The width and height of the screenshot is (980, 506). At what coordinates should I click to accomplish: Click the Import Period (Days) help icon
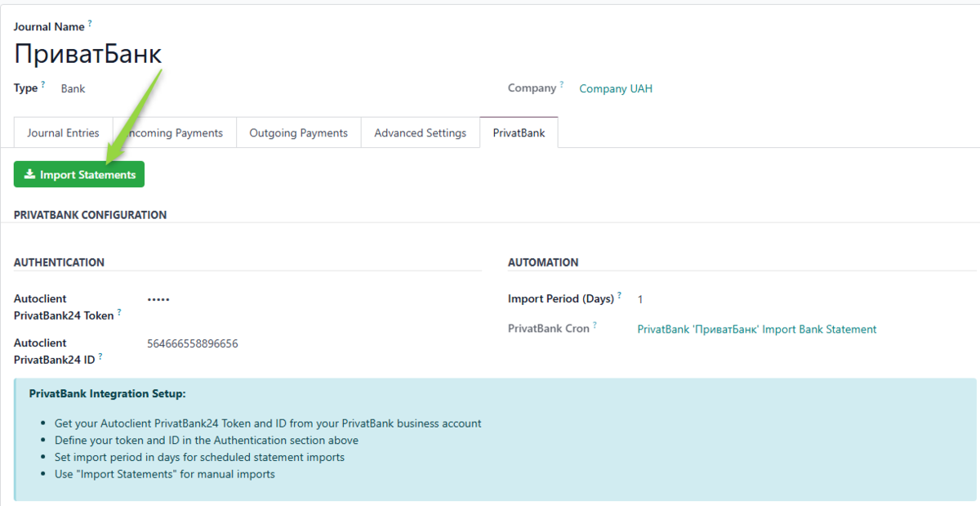(x=619, y=295)
